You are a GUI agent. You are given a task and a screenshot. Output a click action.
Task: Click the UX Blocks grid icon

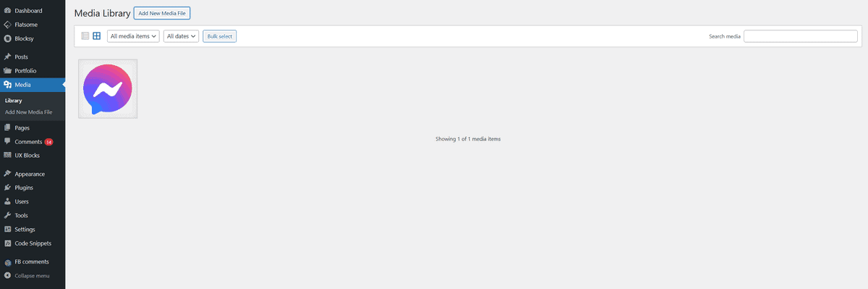coord(7,155)
